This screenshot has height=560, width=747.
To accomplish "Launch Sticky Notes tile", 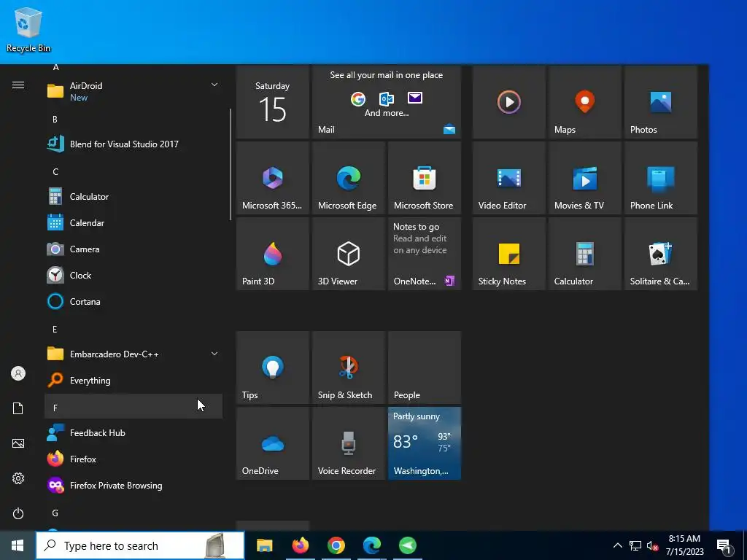I will coord(508,253).
